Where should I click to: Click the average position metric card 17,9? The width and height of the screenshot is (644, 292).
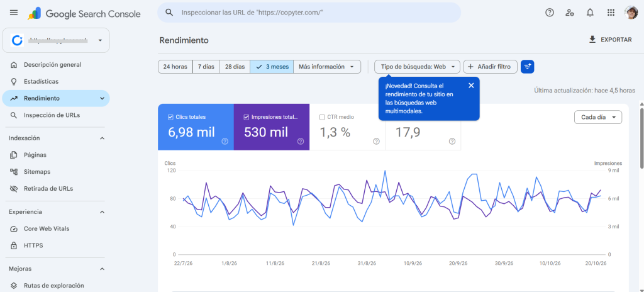pyautogui.click(x=423, y=132)
